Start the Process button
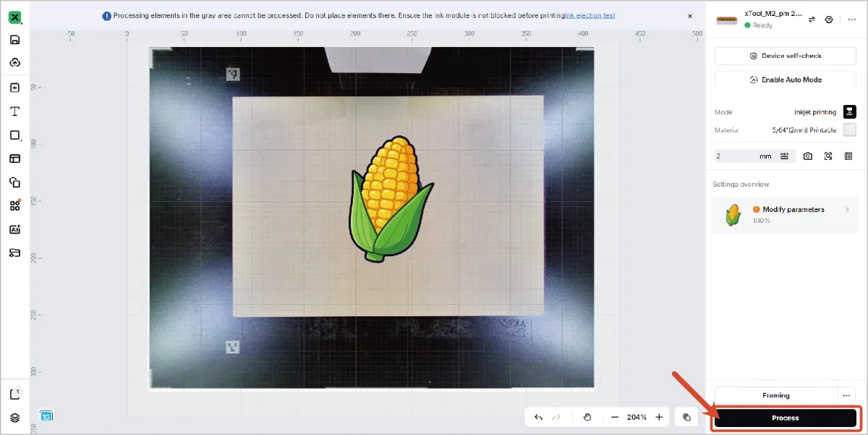The image size is (868, 435). (786, 418)
